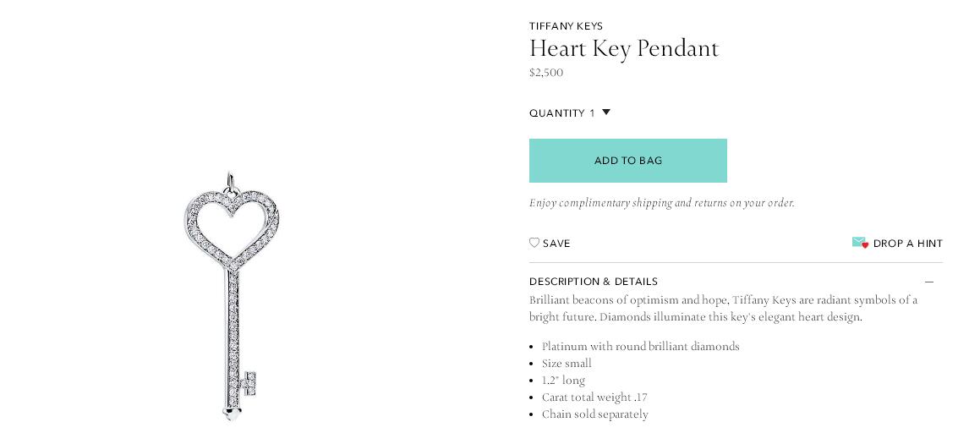This screenshot has width=980, height=444.
Task: Click the Quantity label
Action: [x=557, y=113]
